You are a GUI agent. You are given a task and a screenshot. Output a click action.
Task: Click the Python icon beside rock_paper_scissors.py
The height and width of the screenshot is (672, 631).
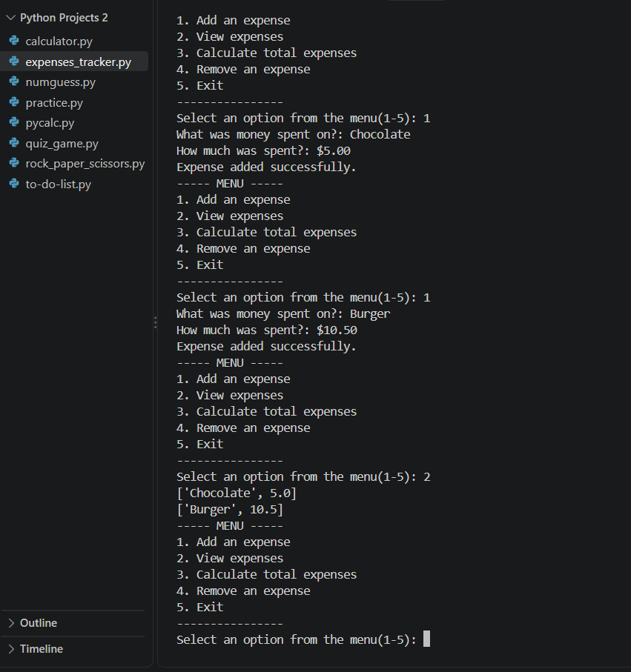click(x=14, y=163)
